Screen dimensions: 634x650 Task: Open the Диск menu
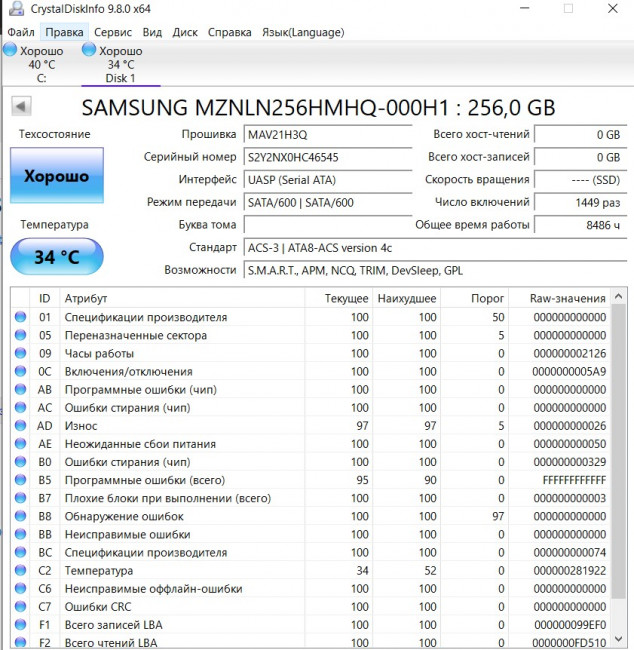tap(185, 32)
